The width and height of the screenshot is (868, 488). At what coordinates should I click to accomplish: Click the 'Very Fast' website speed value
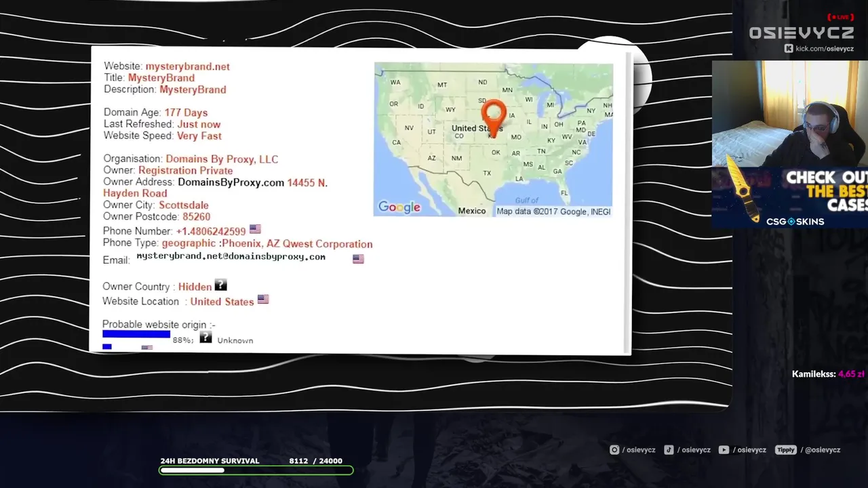point(199,136)
